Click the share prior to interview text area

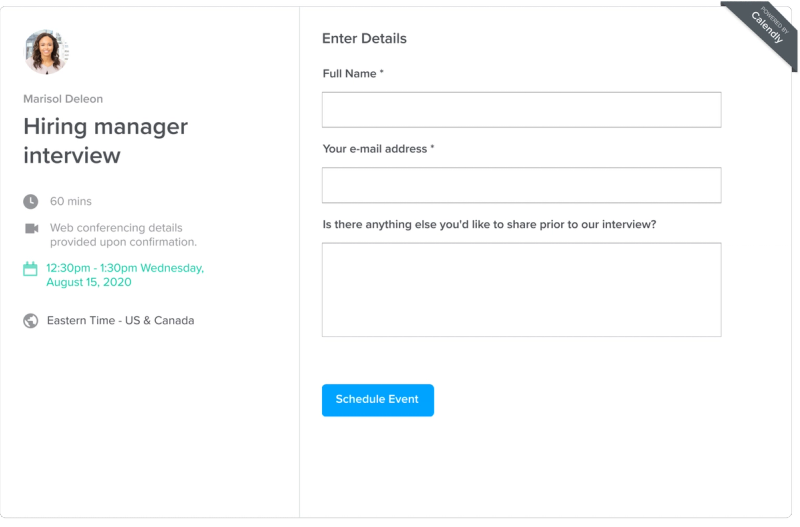pyautogui.click(x=521, y=290)
